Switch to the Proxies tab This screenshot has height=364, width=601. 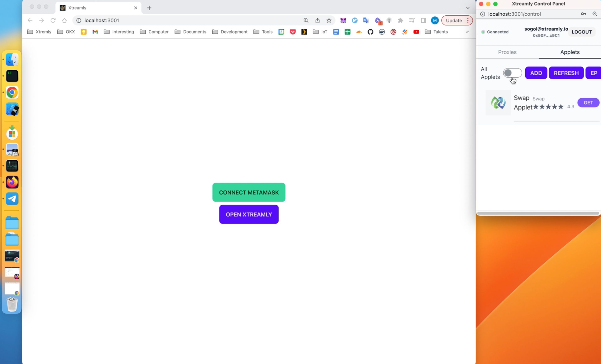pos(507,52)
